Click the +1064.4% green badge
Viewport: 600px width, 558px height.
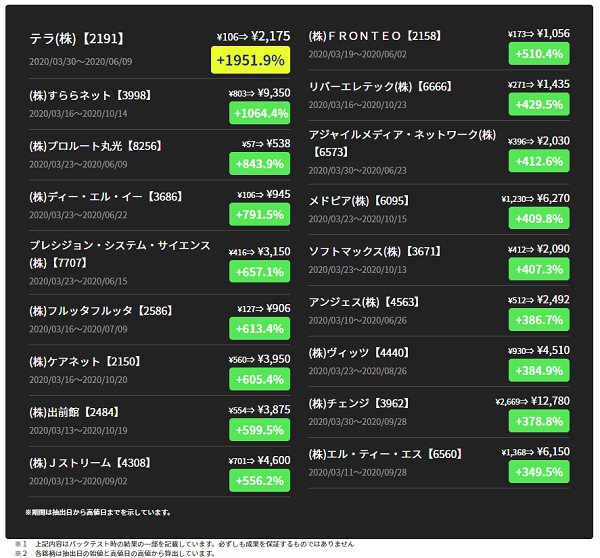click(259, 113)
